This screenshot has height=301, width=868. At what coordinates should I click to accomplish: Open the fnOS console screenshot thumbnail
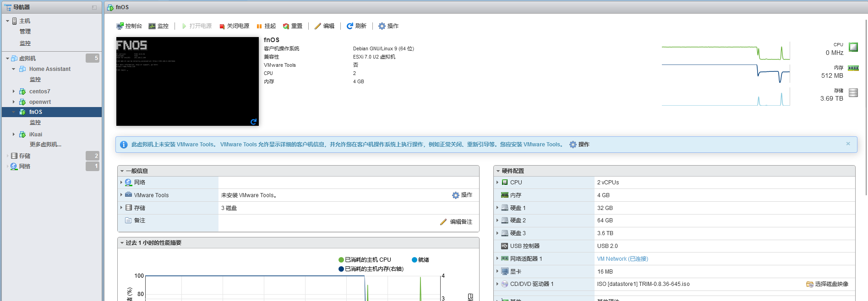tap(187, 81)
